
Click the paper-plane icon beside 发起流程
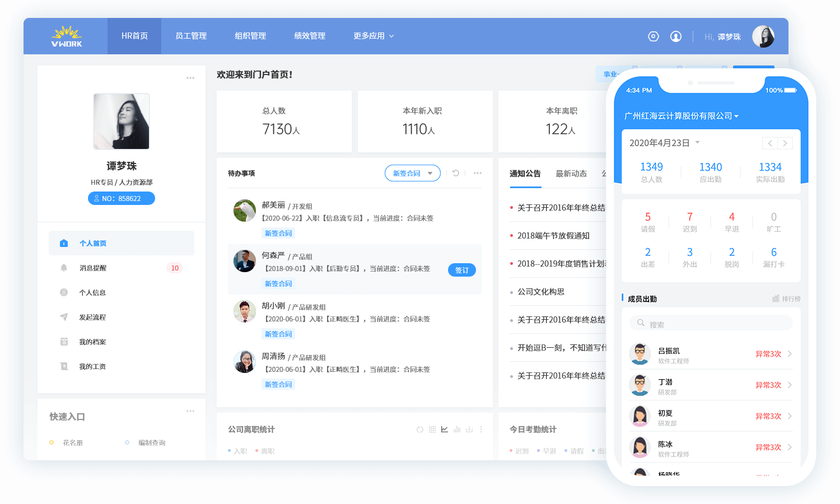64,317
